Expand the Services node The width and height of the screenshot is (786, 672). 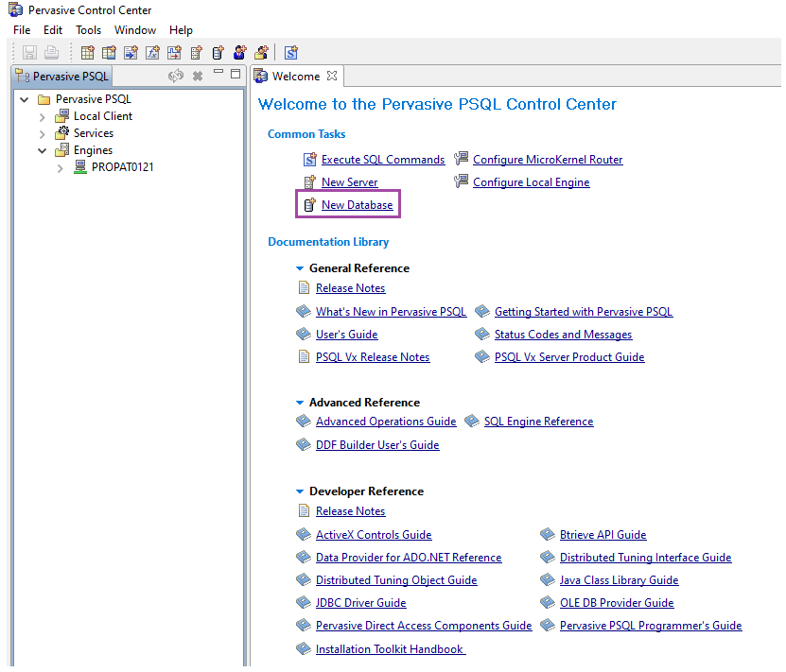coord(43,134)
